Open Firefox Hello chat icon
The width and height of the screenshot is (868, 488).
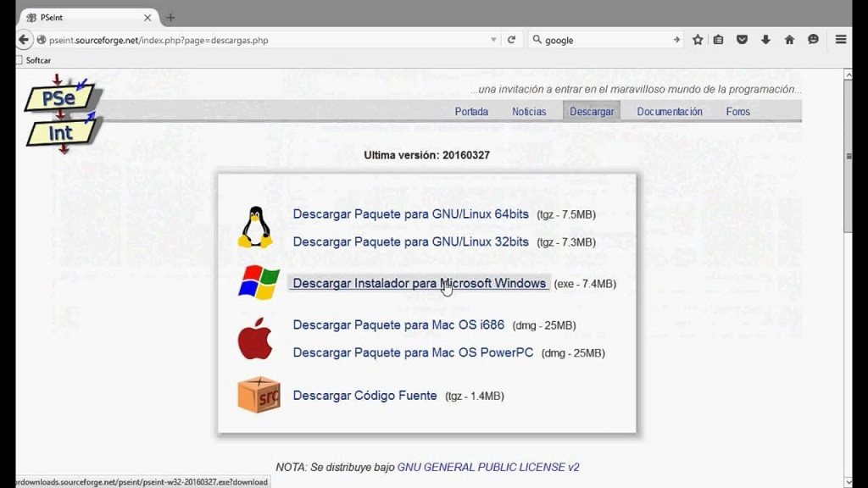point(812,39)
